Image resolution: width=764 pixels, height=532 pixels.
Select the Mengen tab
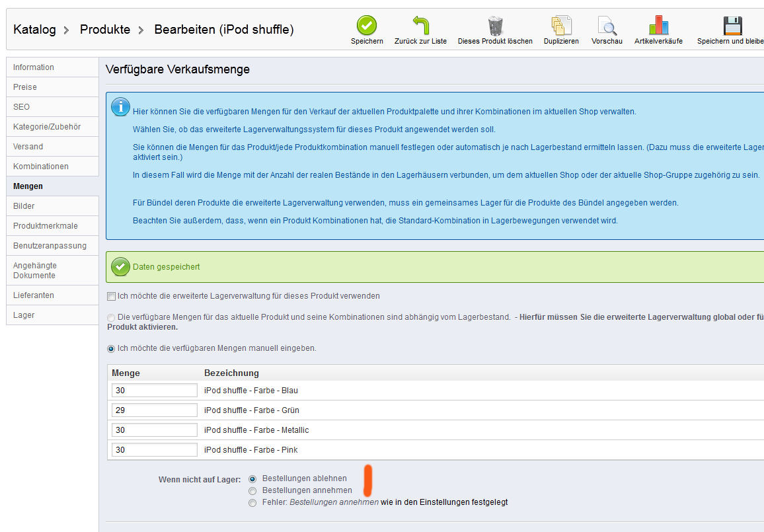pyautogui.click(x=53, y=186)
